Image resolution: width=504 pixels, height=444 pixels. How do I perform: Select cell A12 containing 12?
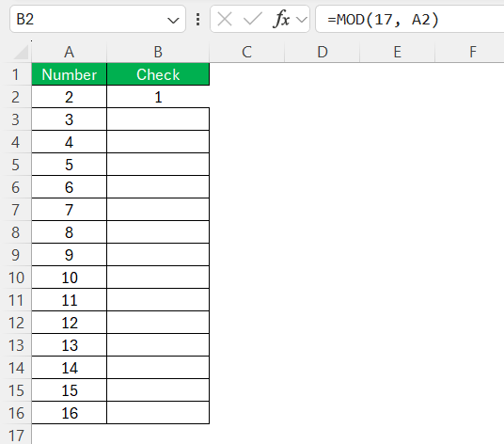[69, 323]
